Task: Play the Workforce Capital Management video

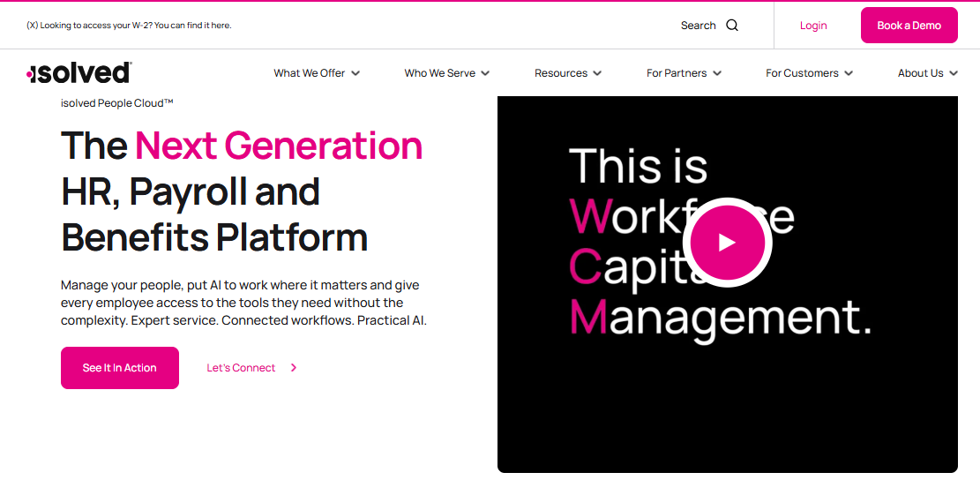Action: pyautogui.click(x=727, y=243)
